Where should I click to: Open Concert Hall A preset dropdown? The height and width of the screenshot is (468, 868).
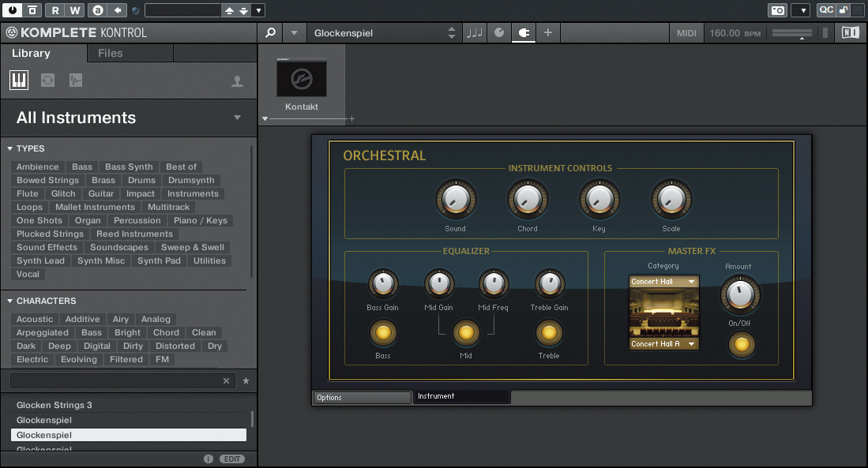coord(664,343)
